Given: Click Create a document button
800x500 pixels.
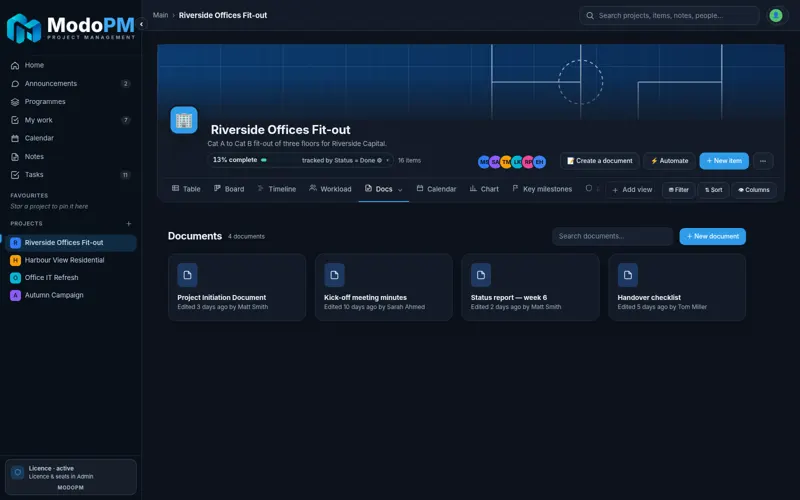Looking at the screenshot, I should point(599,161).
